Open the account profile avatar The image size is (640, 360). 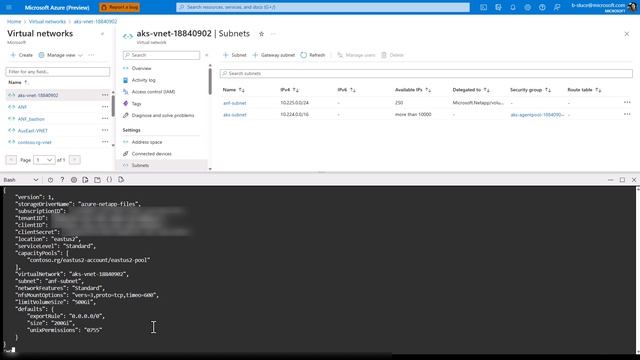tap(632, 7)
